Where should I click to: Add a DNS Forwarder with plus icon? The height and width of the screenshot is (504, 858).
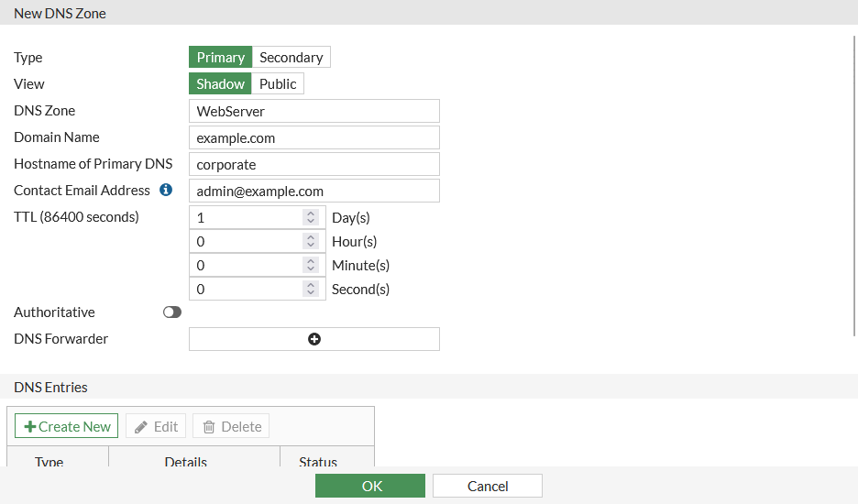click(314, 339)
